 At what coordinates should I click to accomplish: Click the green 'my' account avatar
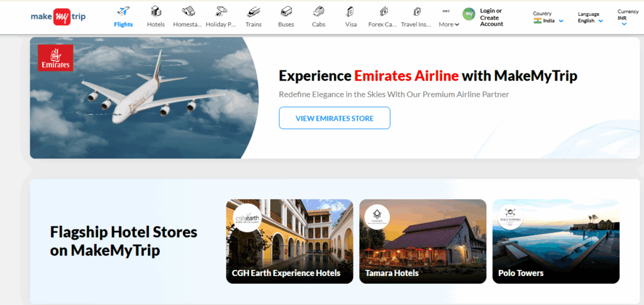469,14
